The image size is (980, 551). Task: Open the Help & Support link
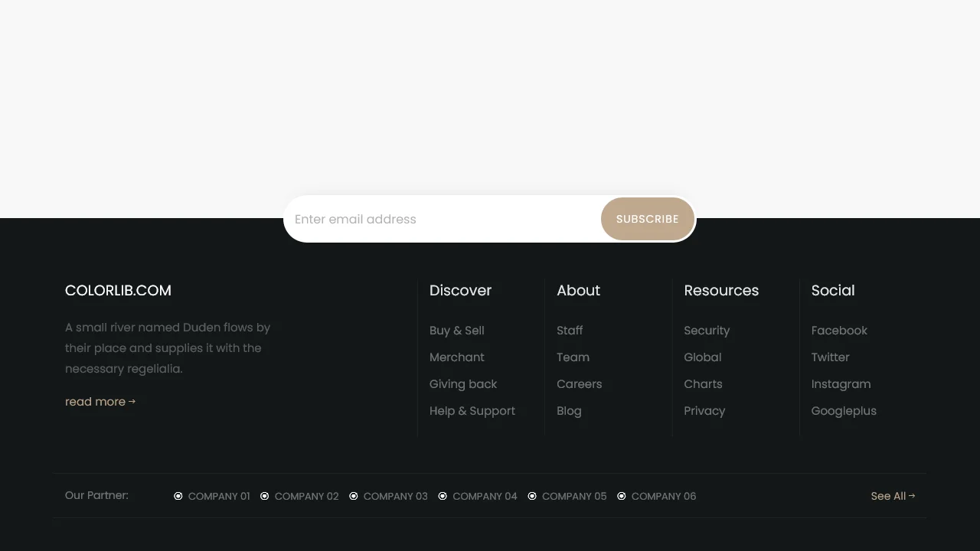(x=472, y=411)
